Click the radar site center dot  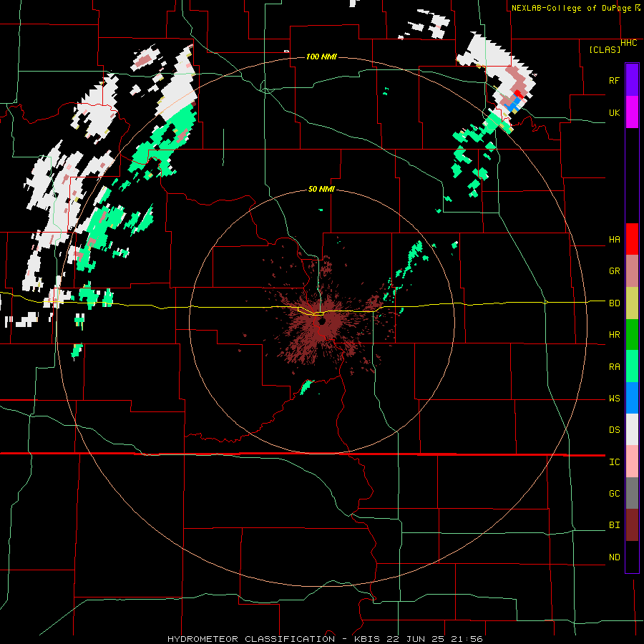click(321, 321)
